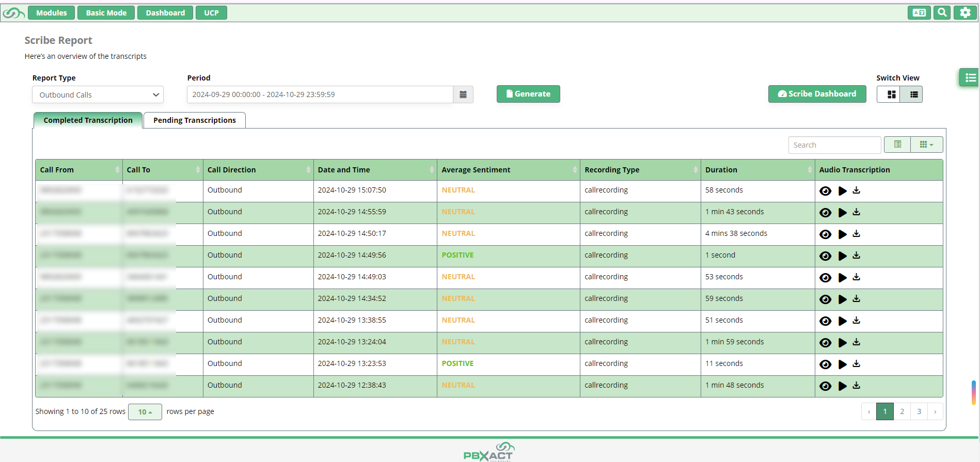This screenshot has width=980, height=462.
Task: Click the search magnifier icon in top bar
Action: (942, 13)
